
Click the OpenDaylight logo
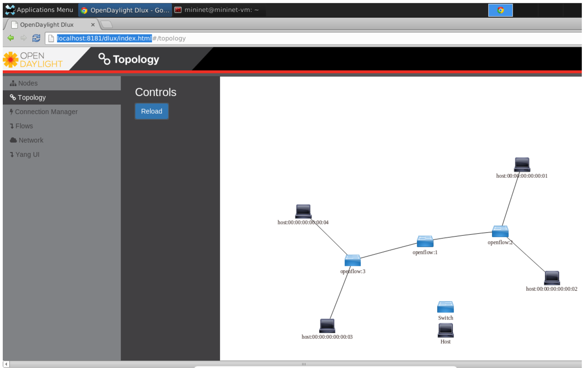(x=33, y=60)
